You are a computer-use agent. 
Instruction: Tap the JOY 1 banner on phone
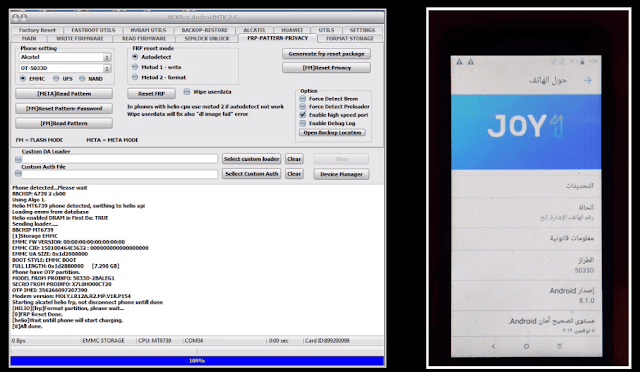coord(526,132)
